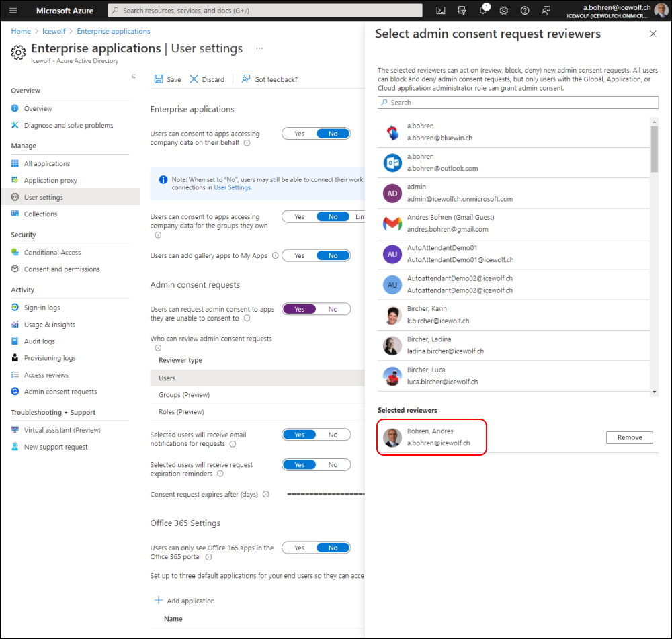Set admin consent requests toggle to No
Image resolution: width=672 pixels, height=639 pixels.
(x=333, y=309)
